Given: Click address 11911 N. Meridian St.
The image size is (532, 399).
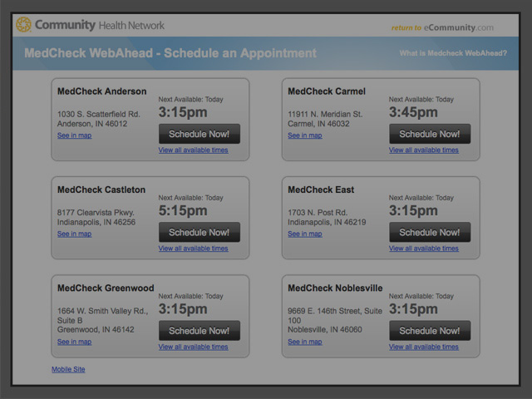Looking at the screenshot, I should click(x=325, y=114).
